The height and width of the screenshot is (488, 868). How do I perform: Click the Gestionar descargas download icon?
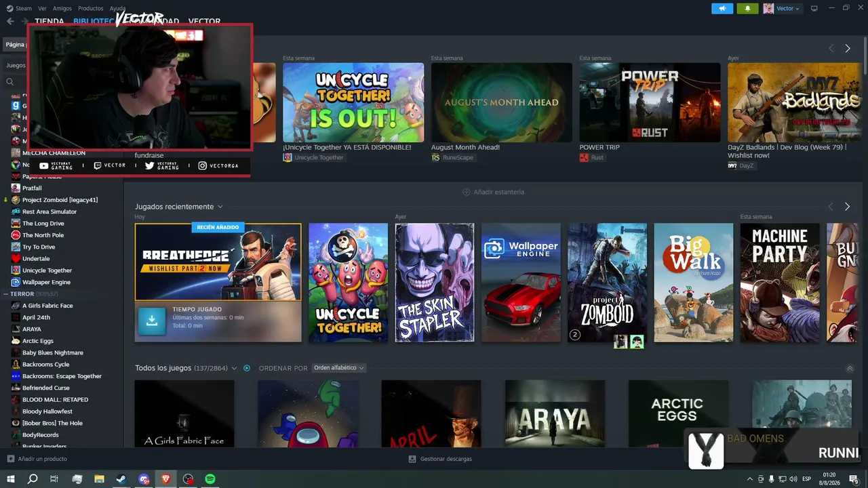(412, 459)
